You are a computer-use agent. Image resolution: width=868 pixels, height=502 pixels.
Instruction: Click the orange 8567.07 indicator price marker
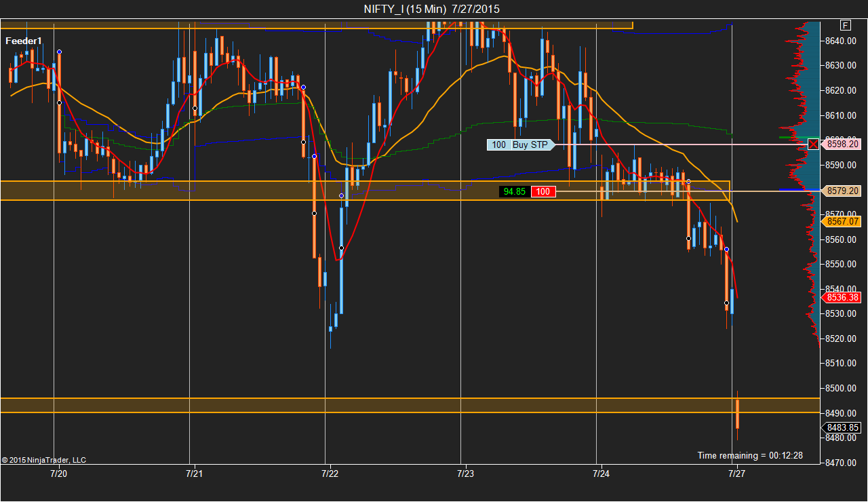coord(841,221)
